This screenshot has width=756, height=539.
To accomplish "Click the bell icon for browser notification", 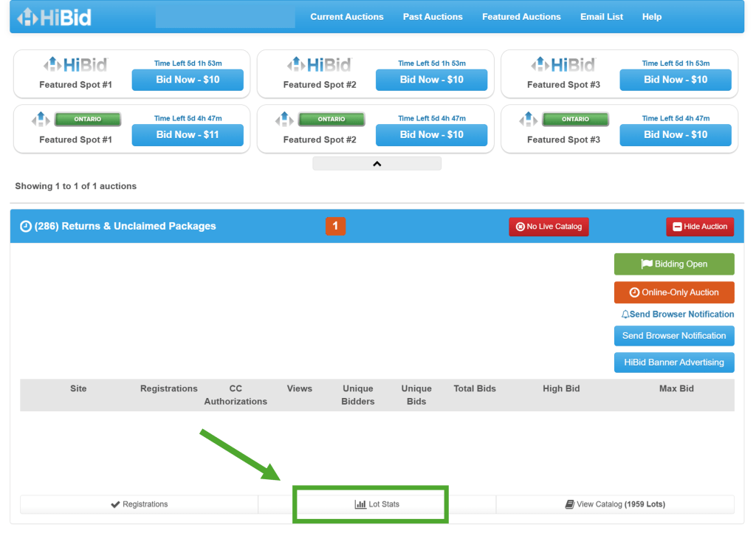I will pos(625,315).
